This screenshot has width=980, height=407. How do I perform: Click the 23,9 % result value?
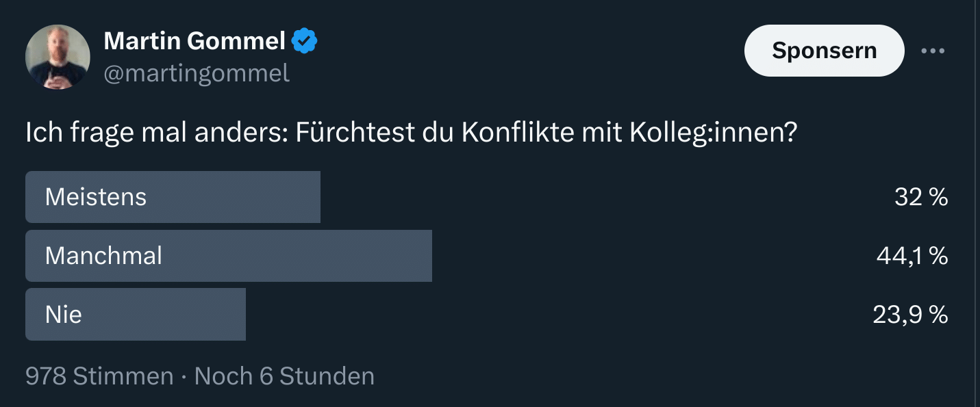tap(910, 315)
